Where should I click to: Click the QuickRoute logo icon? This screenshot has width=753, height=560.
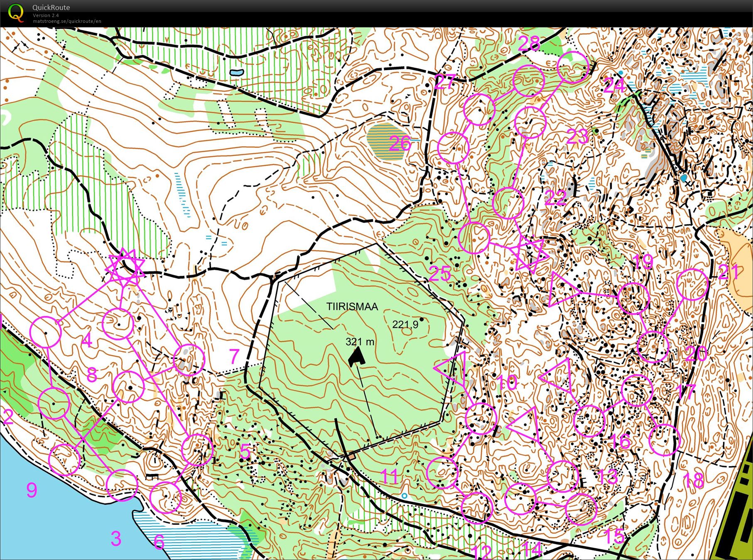coord(16,12)
